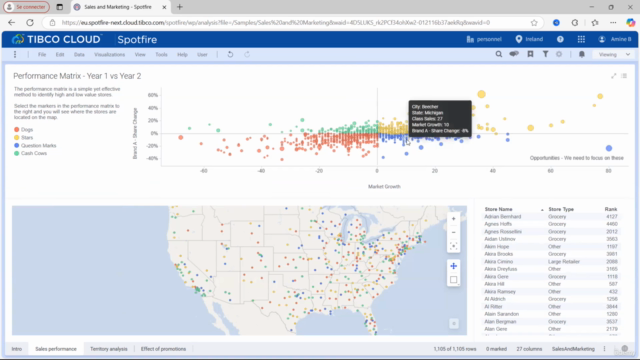Open the View menu
The height and width of the screenshot is (360, 640).
point(140,54)
